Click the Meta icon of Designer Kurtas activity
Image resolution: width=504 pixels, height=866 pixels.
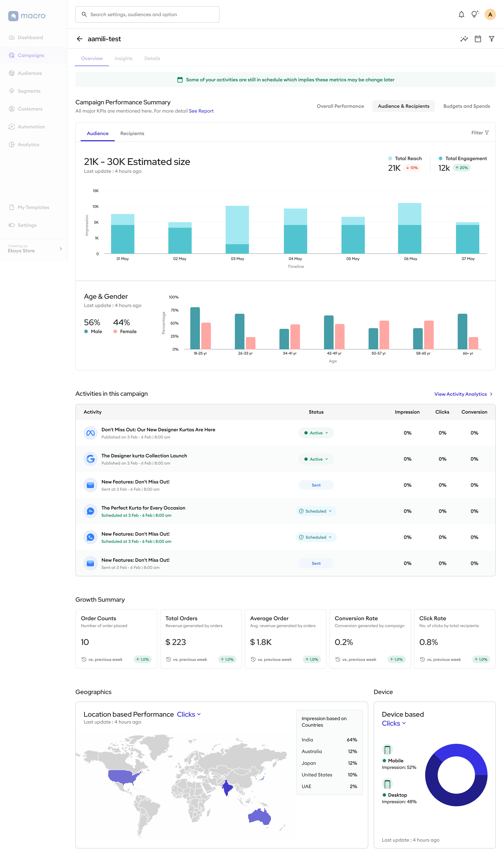click(x=90, y=433)
